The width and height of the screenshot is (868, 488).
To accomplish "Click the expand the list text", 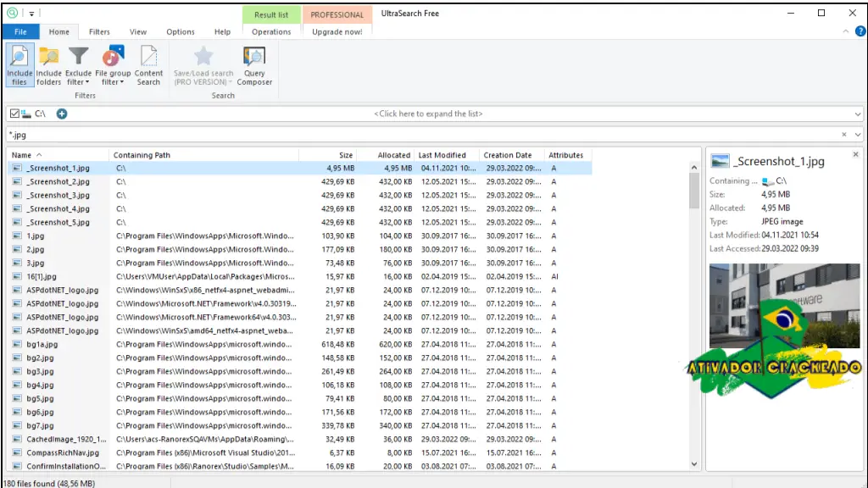I will [428, 114].
